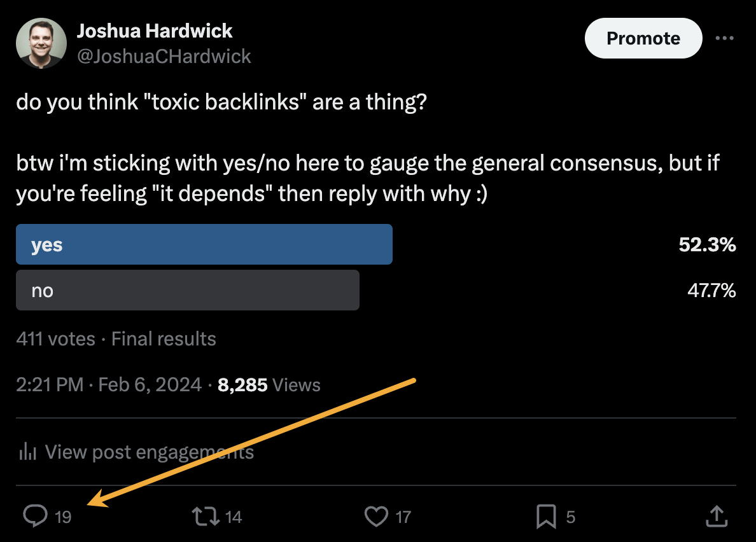The height and width of the screenshot is (542, 756).
Task: Click the reply count 19
Action: 63,517
